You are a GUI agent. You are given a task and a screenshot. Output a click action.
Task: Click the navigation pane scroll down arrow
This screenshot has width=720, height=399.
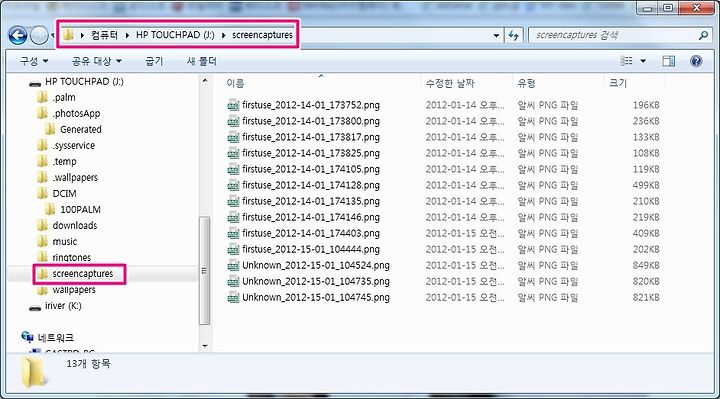click(x=205, y=346)
